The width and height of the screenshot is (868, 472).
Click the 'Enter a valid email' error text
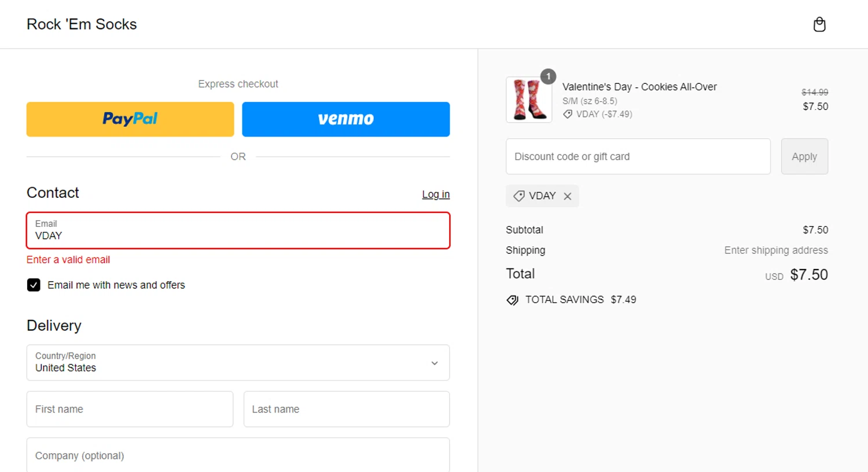(x=68, y=260)
